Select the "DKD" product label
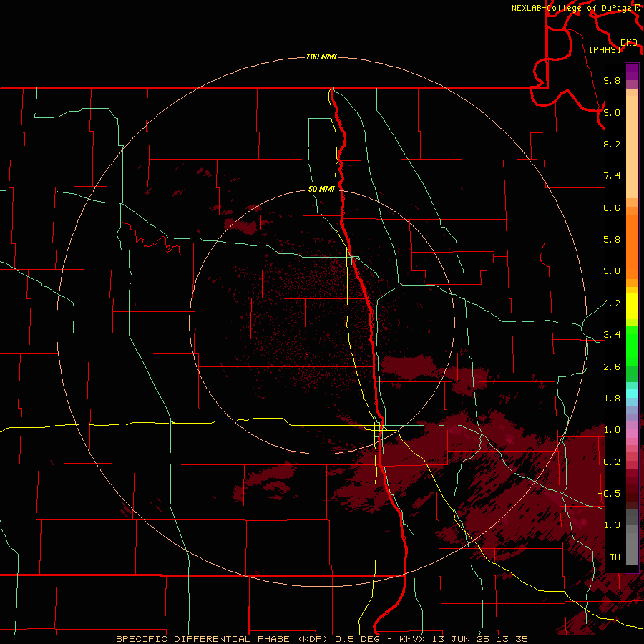The height and width of the screenshot is (644, 644). tap(629, 43)
